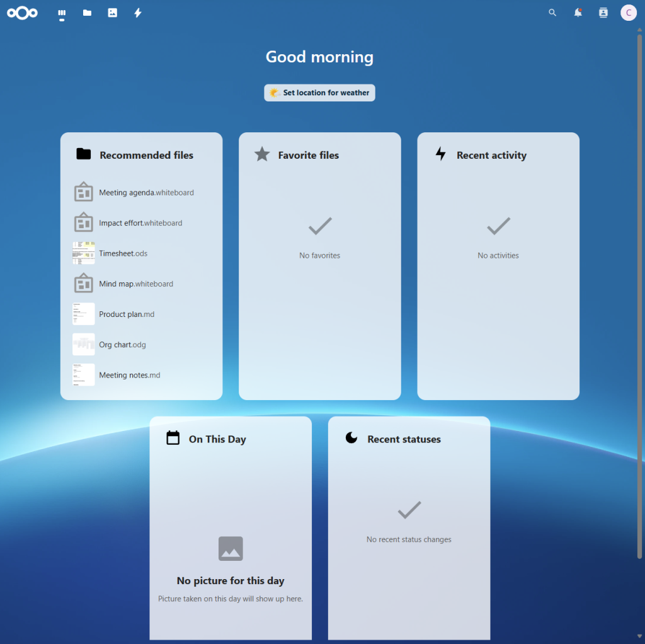Open the Activity lightning bolt icon

tap(137, 13)
